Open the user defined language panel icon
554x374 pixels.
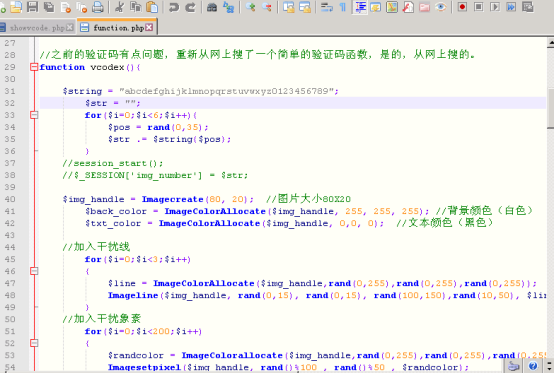[x=376, y=7]
